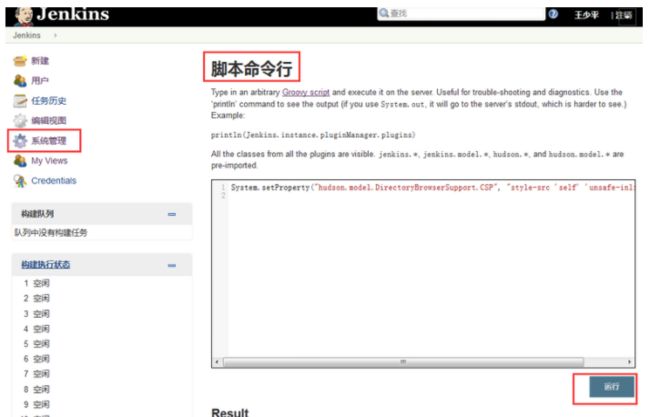Image resolution: width=650 pixels, height=417 pixels.
Task: Click the println example code line
Action: [x=313, y=135]
